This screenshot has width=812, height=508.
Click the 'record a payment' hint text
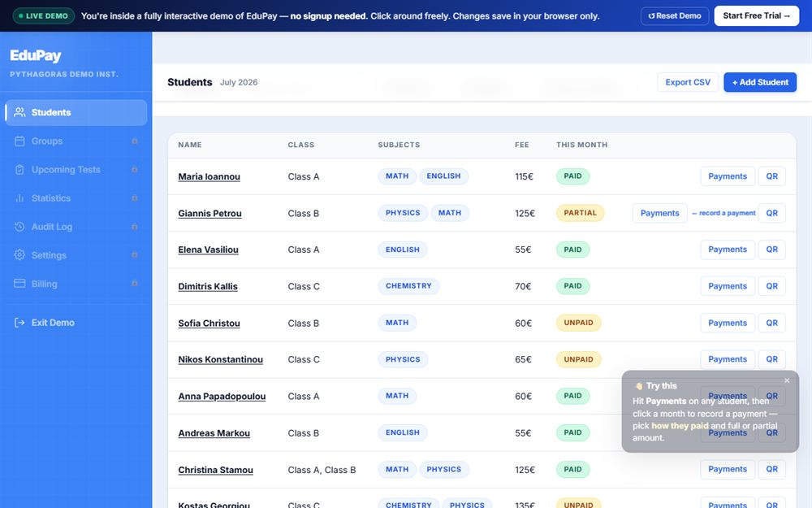tap(723, 213)
